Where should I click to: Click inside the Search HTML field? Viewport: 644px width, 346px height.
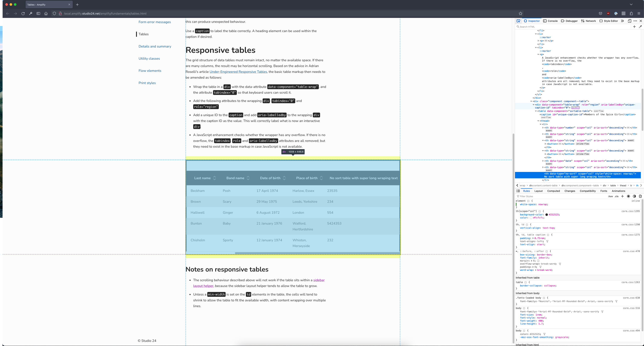point(550,27)
